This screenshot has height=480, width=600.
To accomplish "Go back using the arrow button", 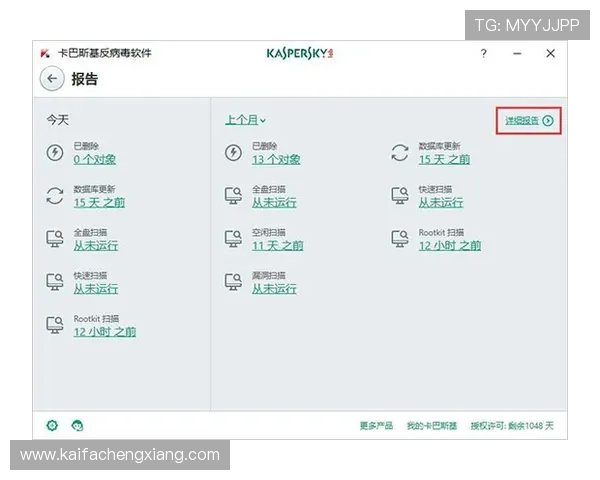I will tap(52, 79).
